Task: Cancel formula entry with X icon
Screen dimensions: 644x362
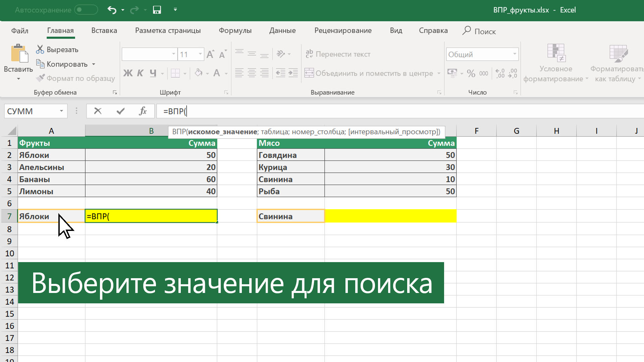Action: click(98, 111)
